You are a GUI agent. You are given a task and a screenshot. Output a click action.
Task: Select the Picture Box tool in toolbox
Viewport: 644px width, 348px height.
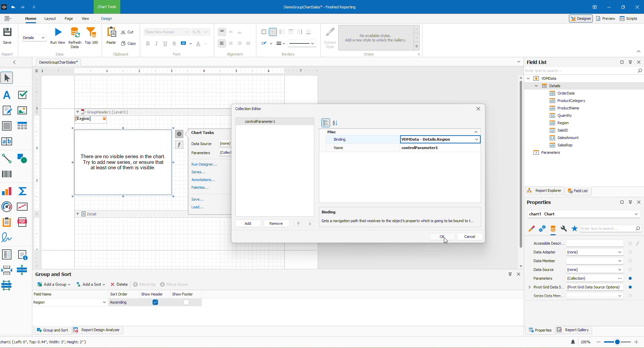22,110
